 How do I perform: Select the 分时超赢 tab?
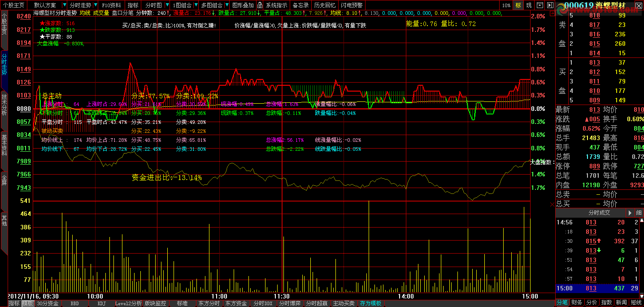tap(317, 303)
